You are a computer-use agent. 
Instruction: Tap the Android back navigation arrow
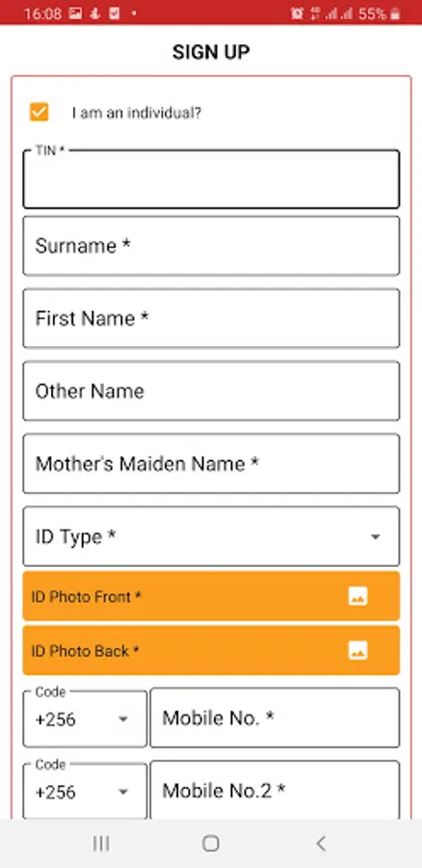tap(321, 843)
